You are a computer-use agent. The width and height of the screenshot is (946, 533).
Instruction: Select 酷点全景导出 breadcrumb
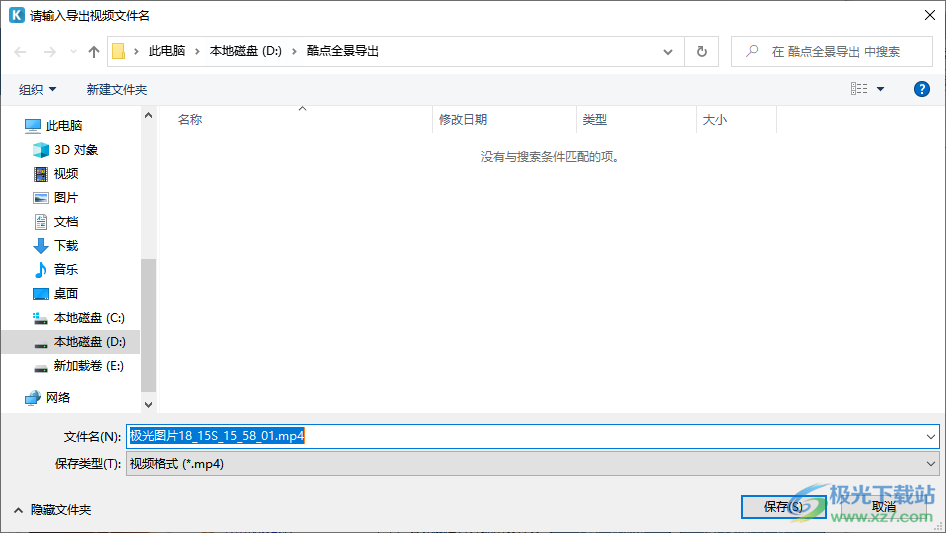(x=343, y=51)
